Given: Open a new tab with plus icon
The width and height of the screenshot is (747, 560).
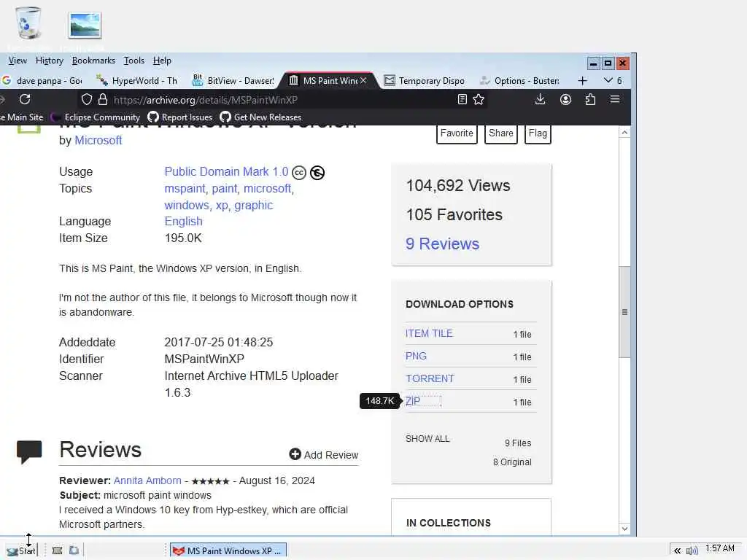Looking at the screenshot, I should coord(582,80).
